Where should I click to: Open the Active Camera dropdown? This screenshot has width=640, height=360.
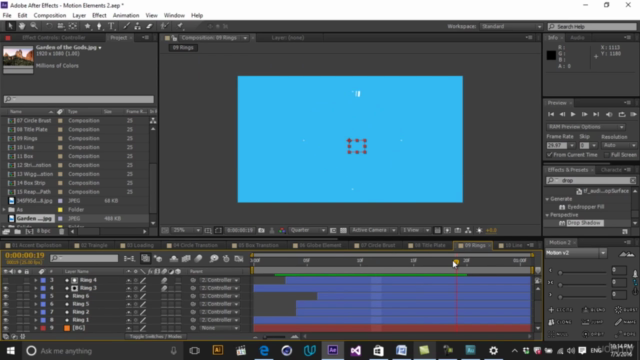click(373, 231)
